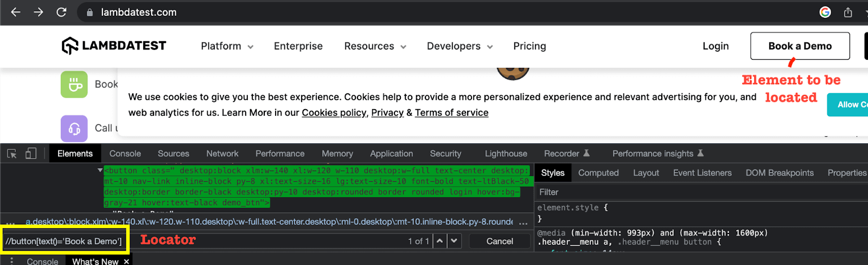Open the Resources dropdown menu

point(375,46)
